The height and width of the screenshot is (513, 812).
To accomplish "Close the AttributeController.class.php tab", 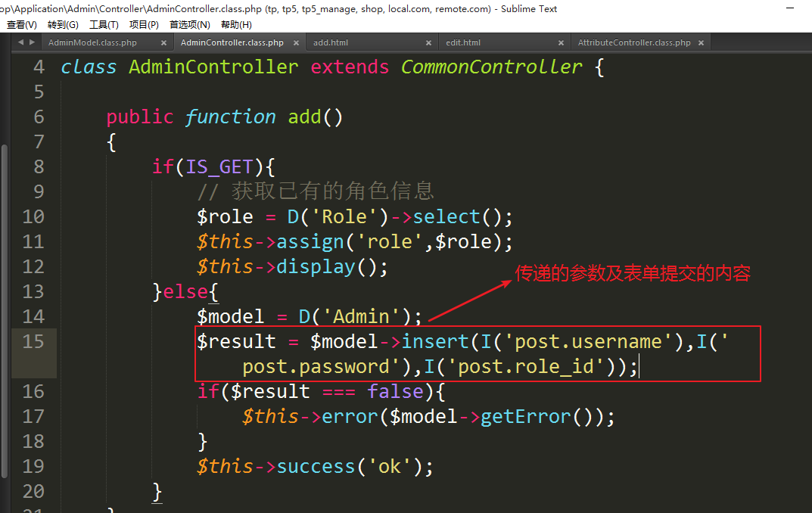I will (702, 43).
